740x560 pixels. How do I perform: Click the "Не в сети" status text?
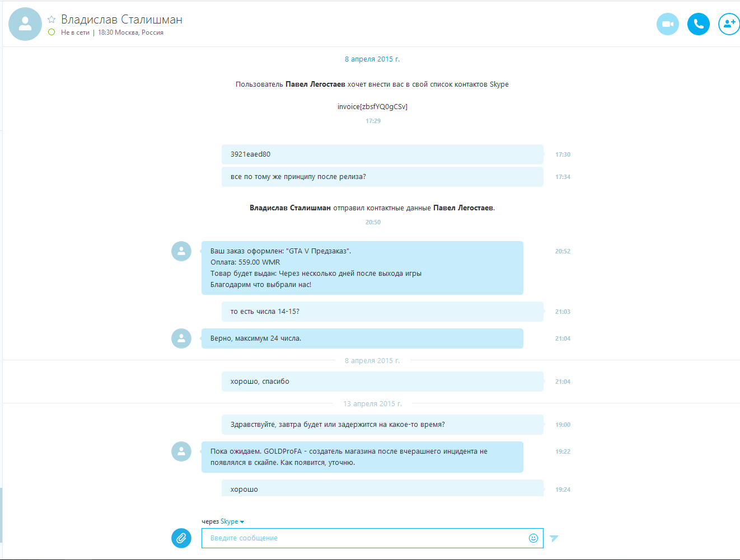coord(75,32)
